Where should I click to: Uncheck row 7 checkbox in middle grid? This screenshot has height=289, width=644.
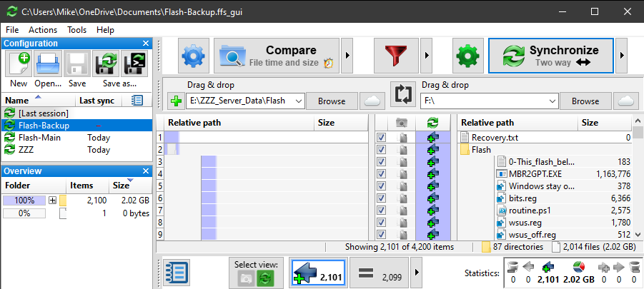[381, 211]
